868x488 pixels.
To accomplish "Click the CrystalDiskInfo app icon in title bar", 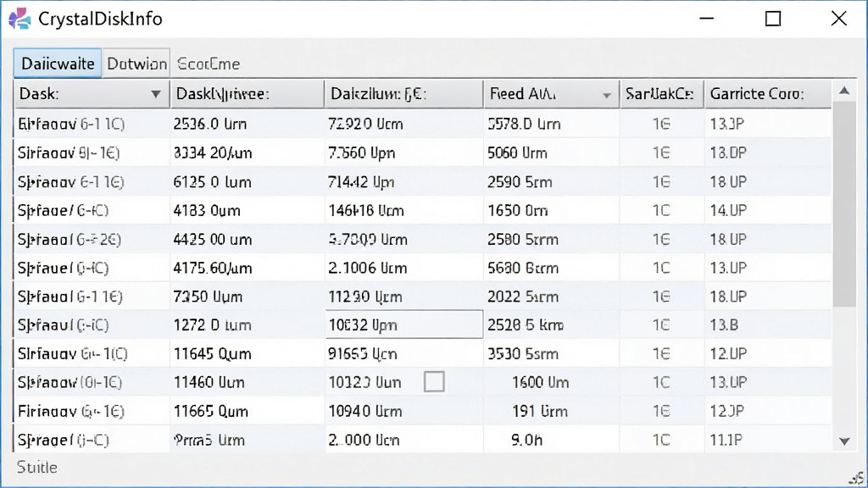I will click(x=20, y=19).
